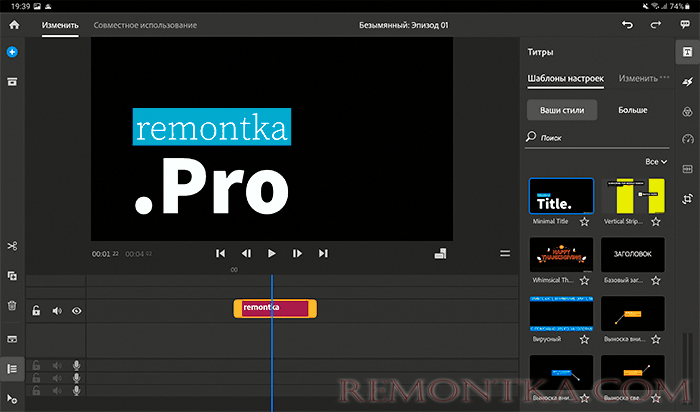Select the Whimsical Thanksgiving thumbnail
The height and width of the screenshot is (412, 700).
pos(562,254)
